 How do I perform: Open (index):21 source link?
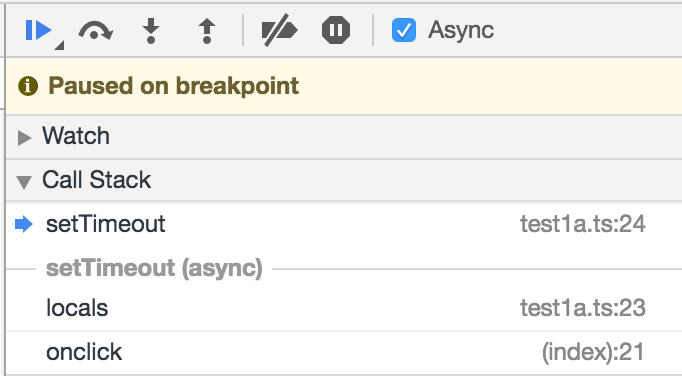593,352
